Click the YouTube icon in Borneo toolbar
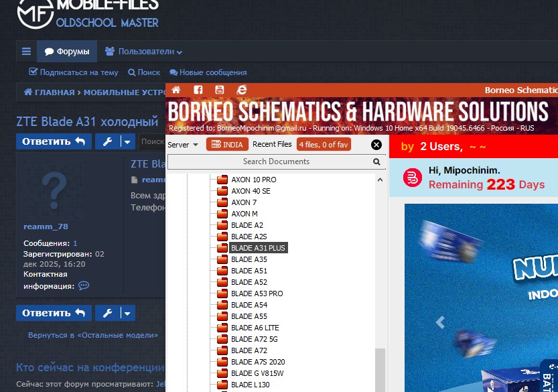Screen dimensions: 558x392 220,90
